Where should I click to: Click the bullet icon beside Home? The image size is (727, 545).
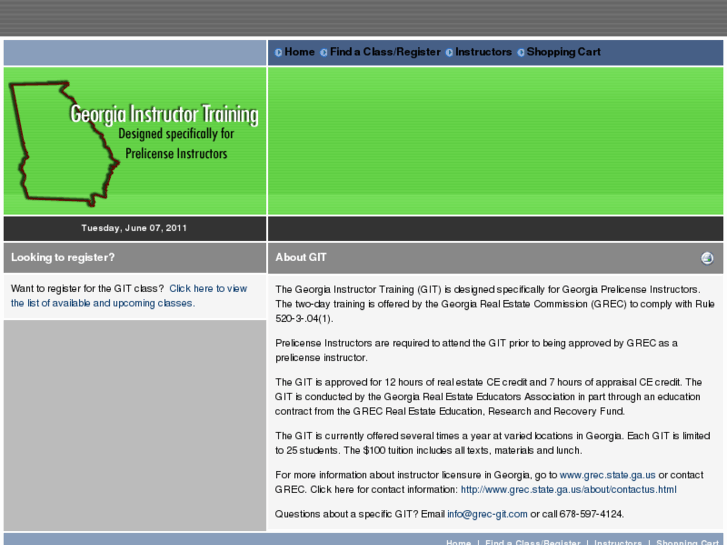tap(278, 52)
